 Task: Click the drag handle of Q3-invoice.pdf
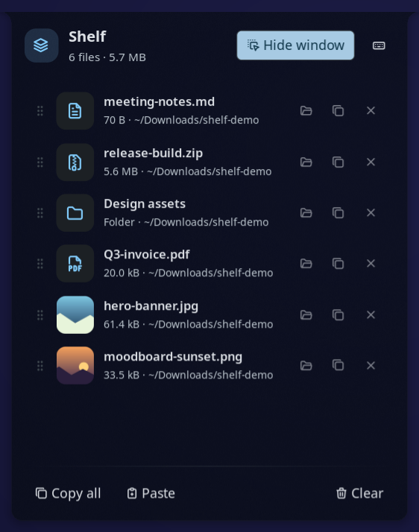pos(40,263)
